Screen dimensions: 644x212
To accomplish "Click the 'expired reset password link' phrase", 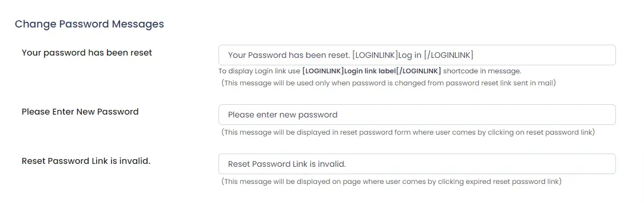I will [x=514, y=182].
